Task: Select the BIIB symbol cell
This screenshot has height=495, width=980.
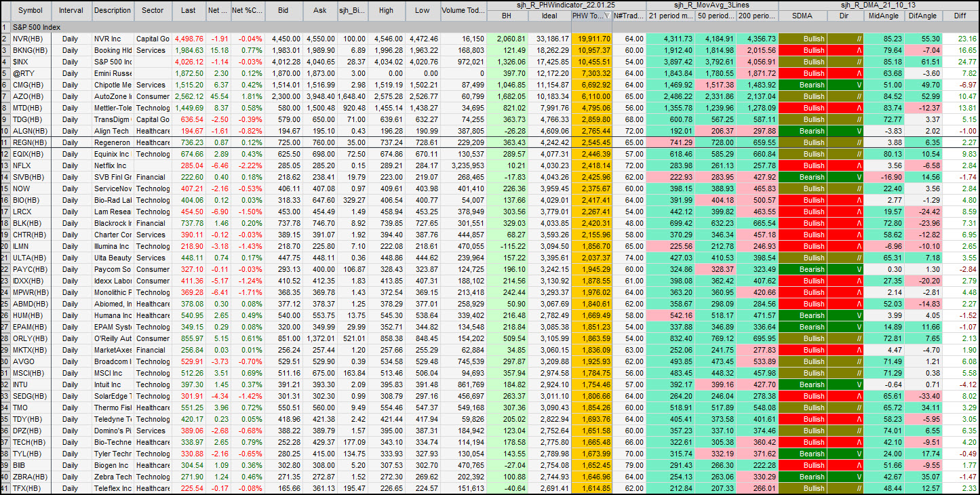Action: (31, 465)
